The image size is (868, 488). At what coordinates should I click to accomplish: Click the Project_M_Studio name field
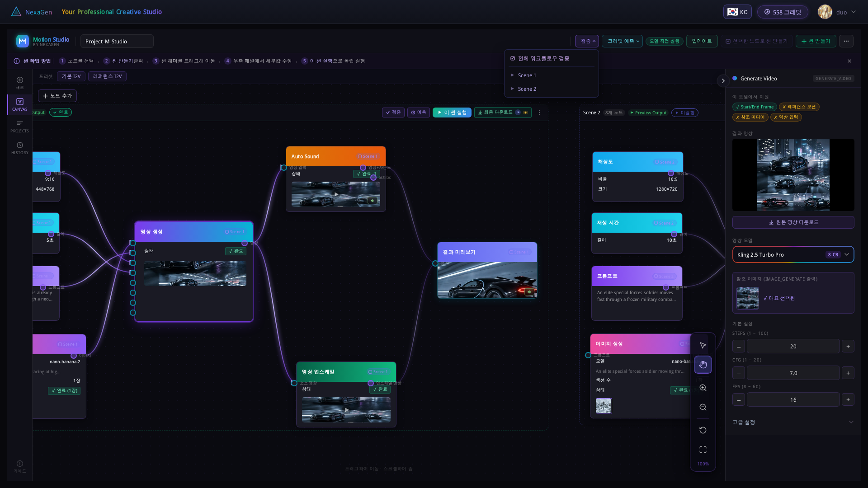[117, 41]
